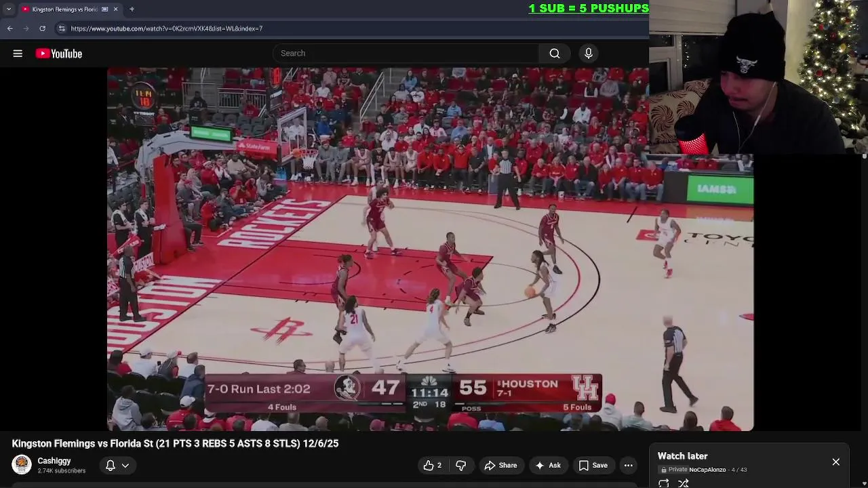Go to the YouTube home logo
The width and height of the screenshot is (868, 488).
59,54
